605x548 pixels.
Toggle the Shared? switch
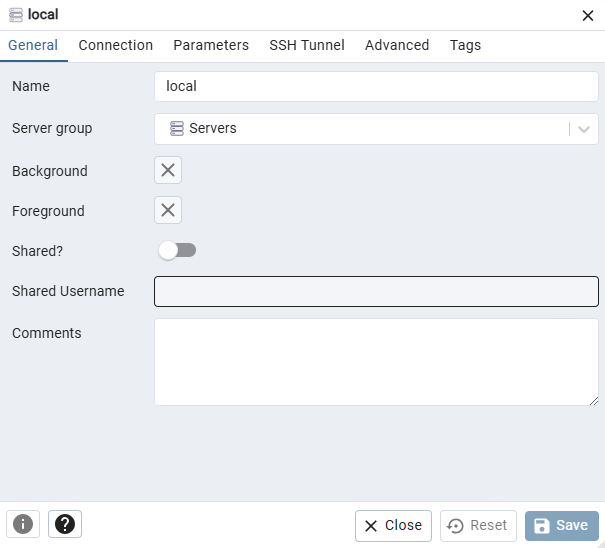pos(177,250)
